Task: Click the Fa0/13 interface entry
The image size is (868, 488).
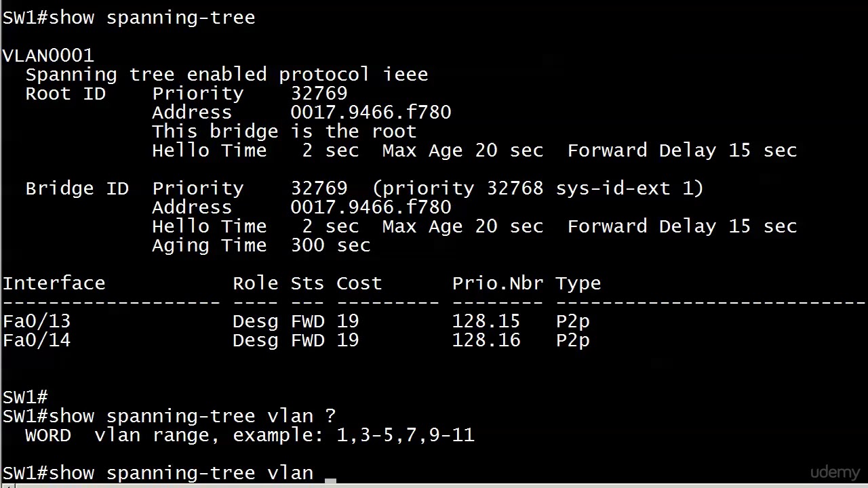Action: [x=37, y=321]
